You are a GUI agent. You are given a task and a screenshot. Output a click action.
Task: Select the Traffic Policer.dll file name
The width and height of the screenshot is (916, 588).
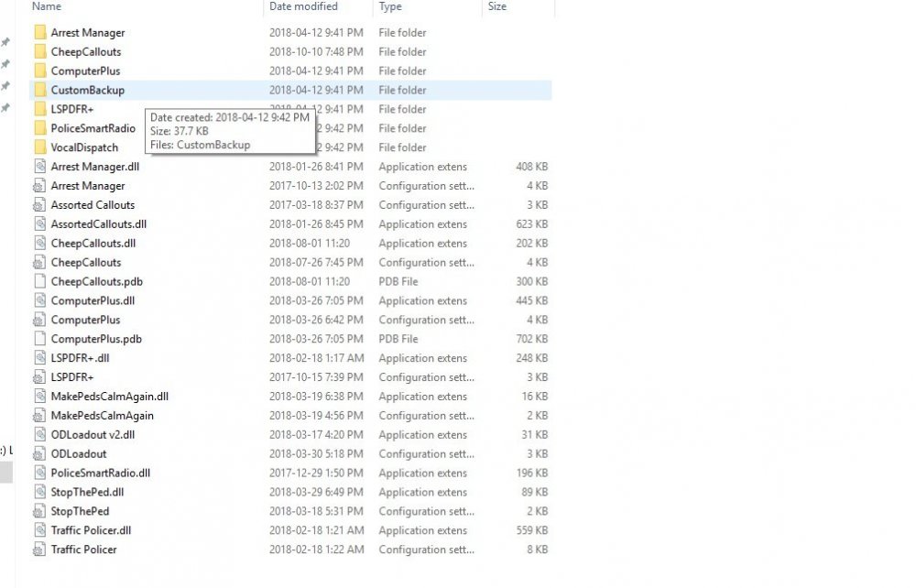[91, 530]
